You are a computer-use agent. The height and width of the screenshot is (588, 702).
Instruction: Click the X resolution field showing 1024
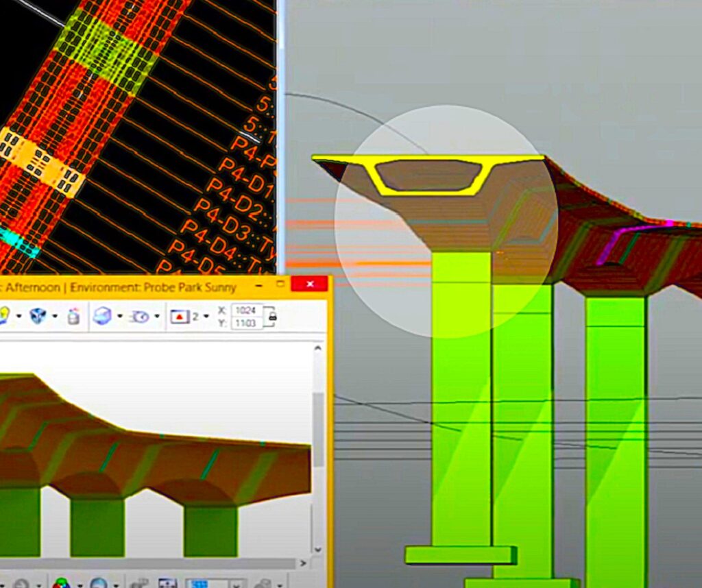pos(247,310)
